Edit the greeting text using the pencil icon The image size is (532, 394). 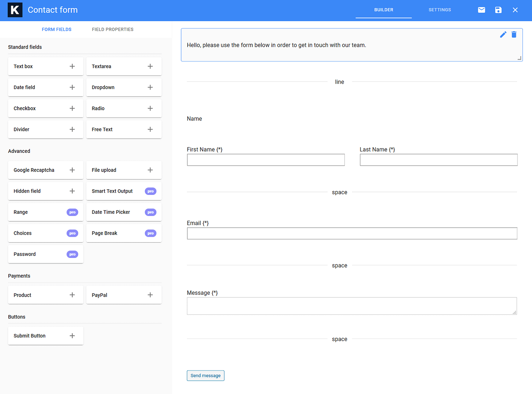pos(503,34)
